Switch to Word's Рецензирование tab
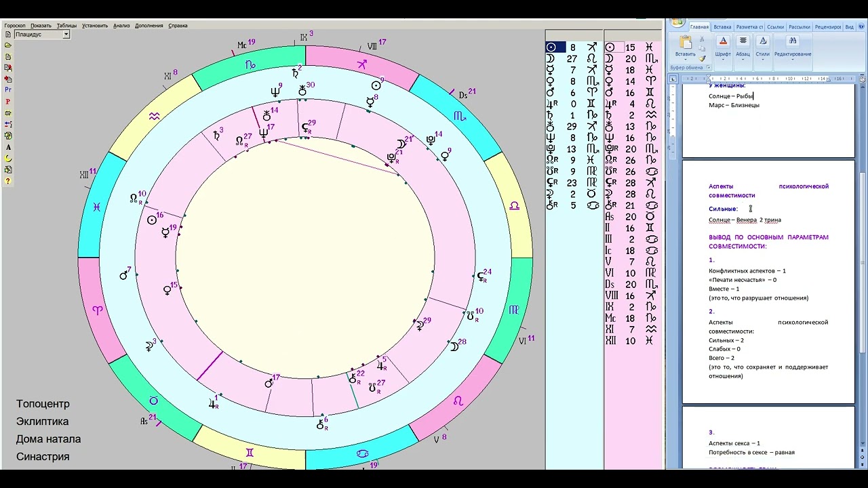The height and width of the screenshot is (488, 868). 828,27
